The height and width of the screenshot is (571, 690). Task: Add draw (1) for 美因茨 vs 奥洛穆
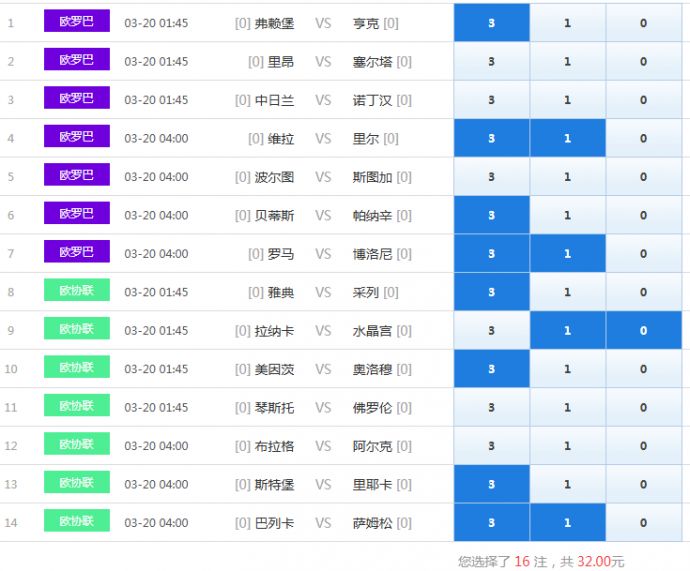[x=567, y=369]
